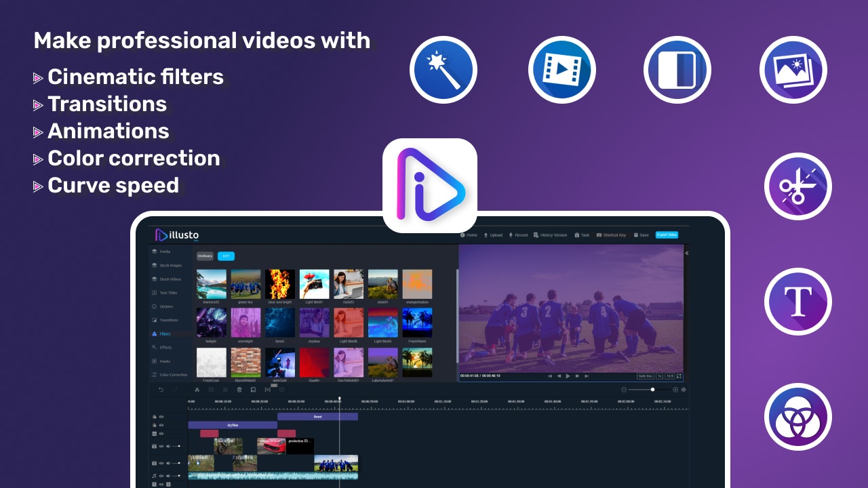
Task: Click the scissors cut icon in purple circle
Action: coord(798,186)
